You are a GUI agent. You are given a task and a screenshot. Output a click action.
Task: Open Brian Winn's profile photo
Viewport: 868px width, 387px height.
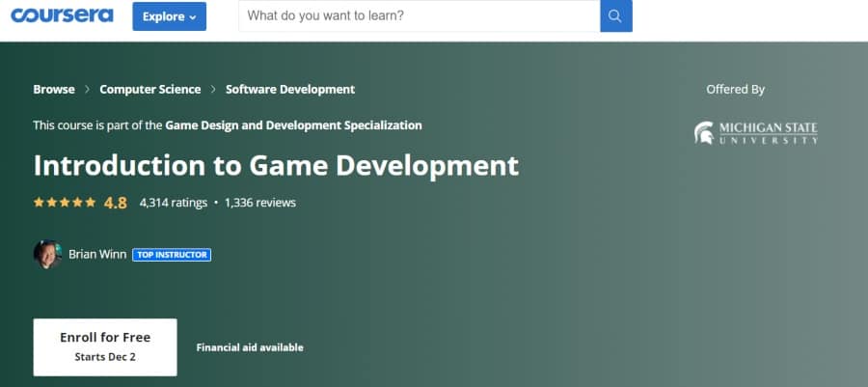pyautogui.click(x=47, y=255)
